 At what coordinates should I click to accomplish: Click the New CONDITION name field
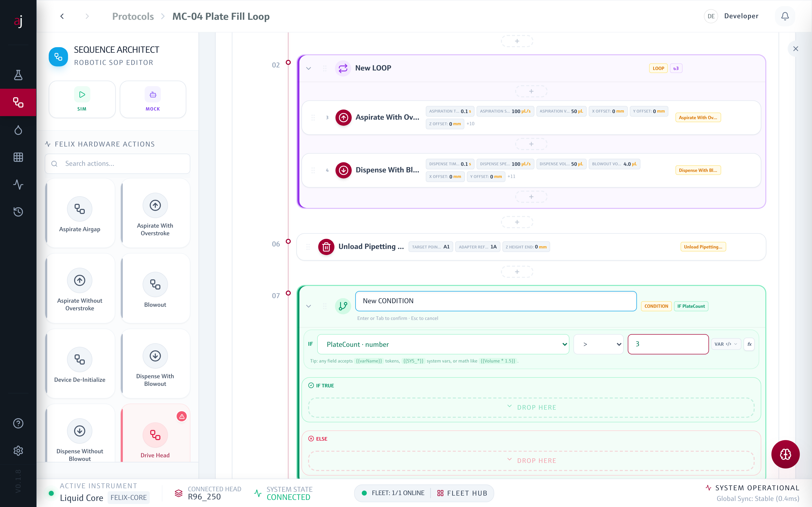pyautogui.click(x=496, y=301)
